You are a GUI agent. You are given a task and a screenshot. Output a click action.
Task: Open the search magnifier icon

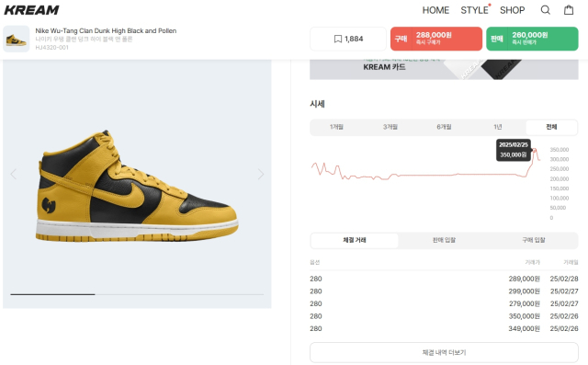click(x=545, y=10)
